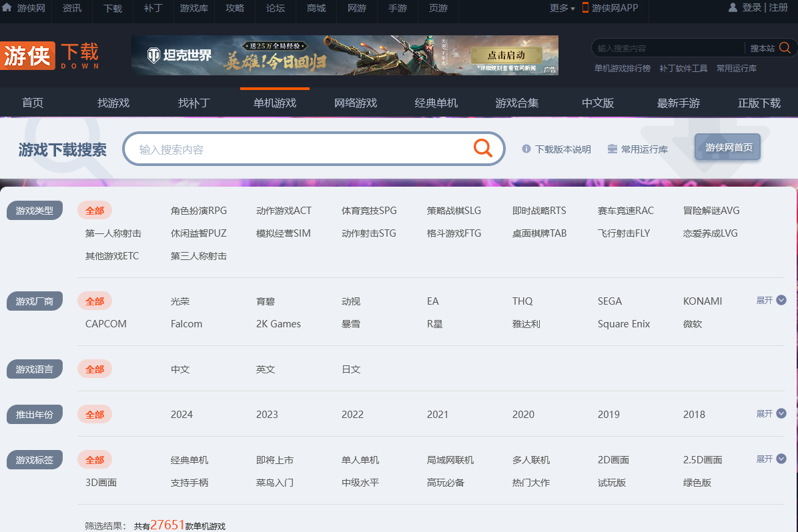Click the info icon beside 下载版本说明
The image size is (798, 532).
526,149
